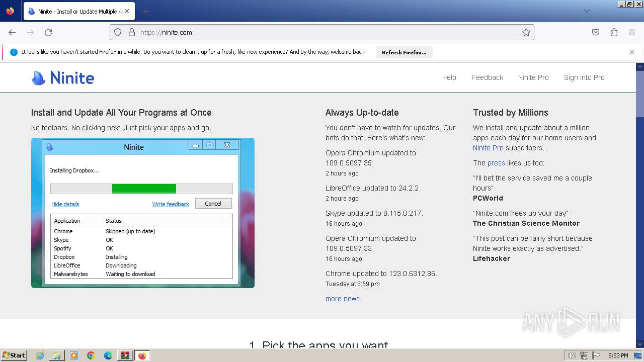The image size is (644, 362).
Task: Open the Action Center flag icon
Action: (596, 355)
